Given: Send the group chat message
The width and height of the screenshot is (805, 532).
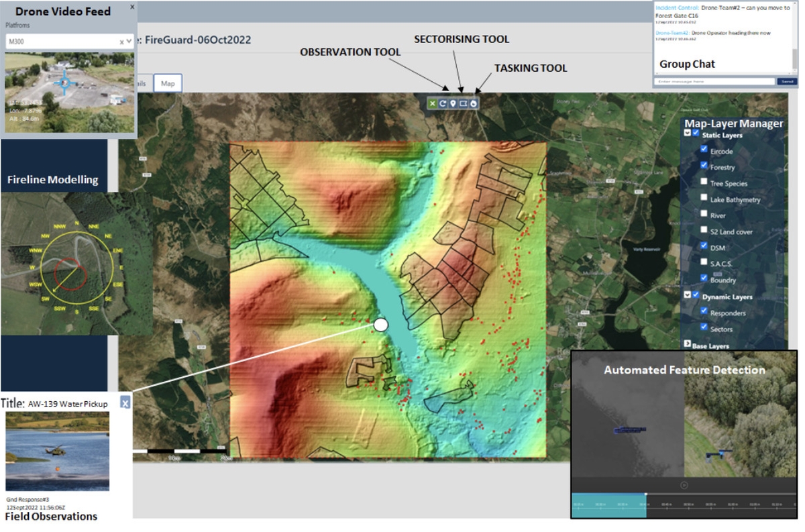Looking at the screenshot, I should (x=787, y=81).
